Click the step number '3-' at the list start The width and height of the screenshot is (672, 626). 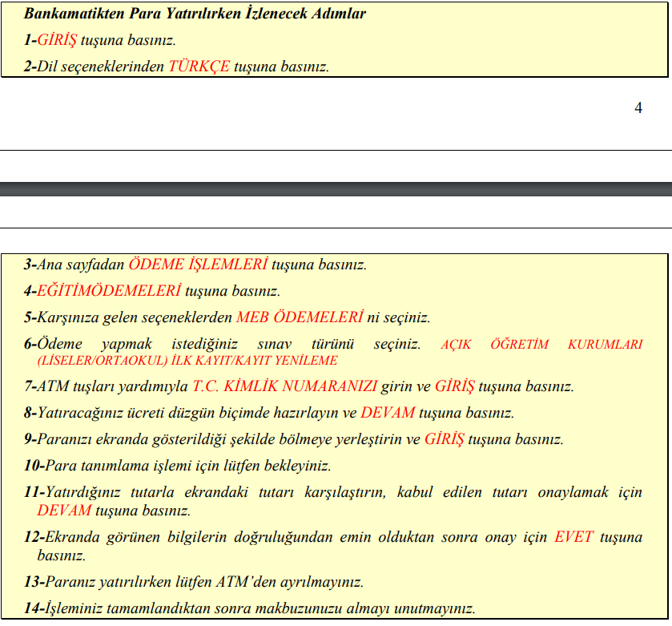pos(30,264)
